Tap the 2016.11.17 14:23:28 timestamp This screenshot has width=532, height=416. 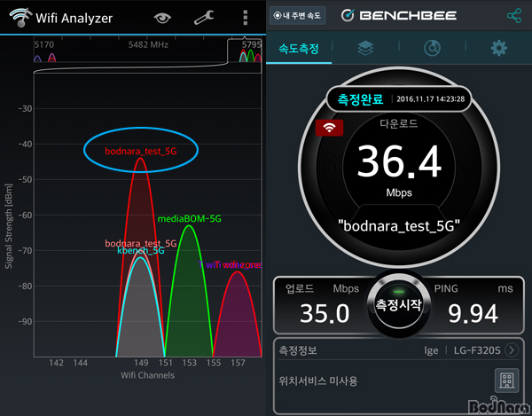[x=431, y=99]
